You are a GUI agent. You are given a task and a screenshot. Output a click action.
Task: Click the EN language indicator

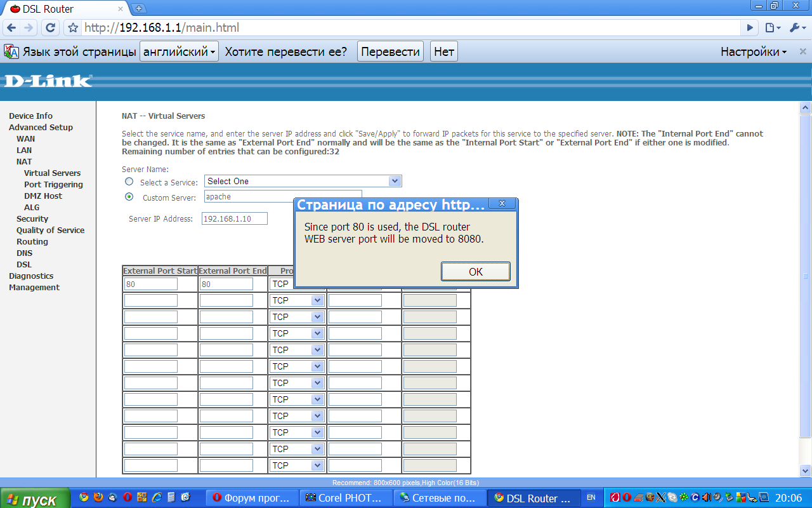coord(591,498)
